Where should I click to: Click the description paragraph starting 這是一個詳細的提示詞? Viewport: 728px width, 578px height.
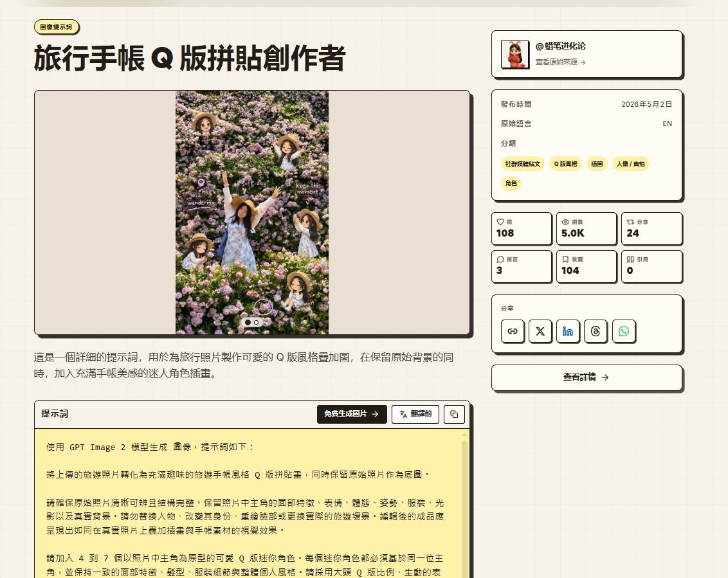[244, 365]
